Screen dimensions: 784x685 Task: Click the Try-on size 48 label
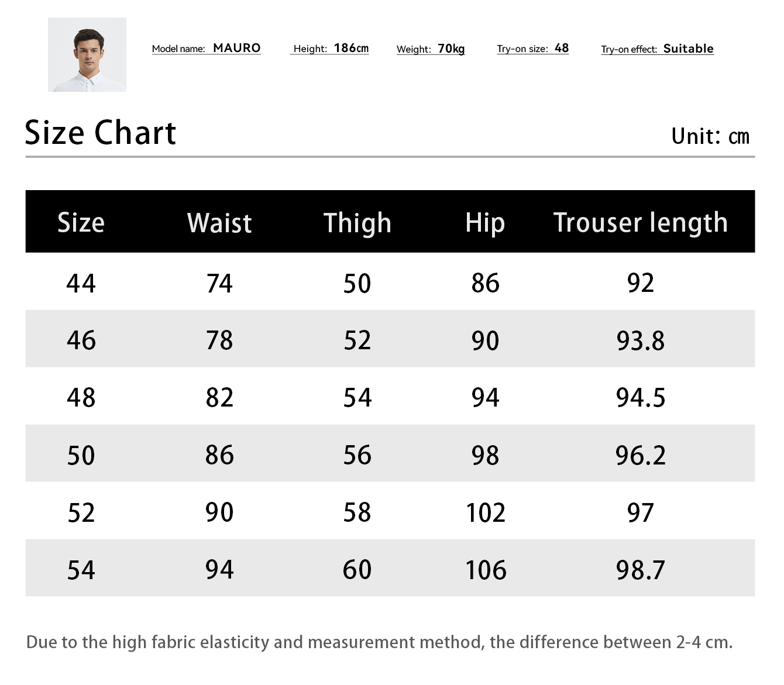pos(532,49)
